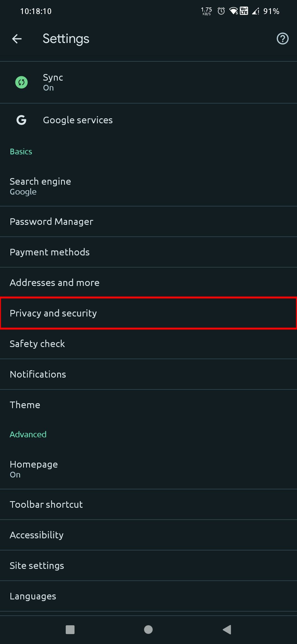Open Search engine setting
The height and width of the screenshot is (644, 297).
148,186
